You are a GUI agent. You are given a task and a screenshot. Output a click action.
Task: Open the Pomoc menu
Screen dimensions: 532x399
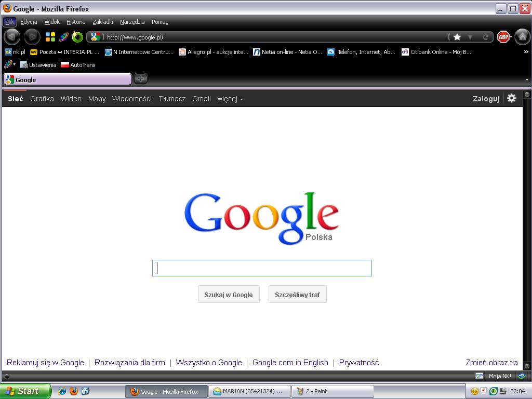click(x=160, y=22)
